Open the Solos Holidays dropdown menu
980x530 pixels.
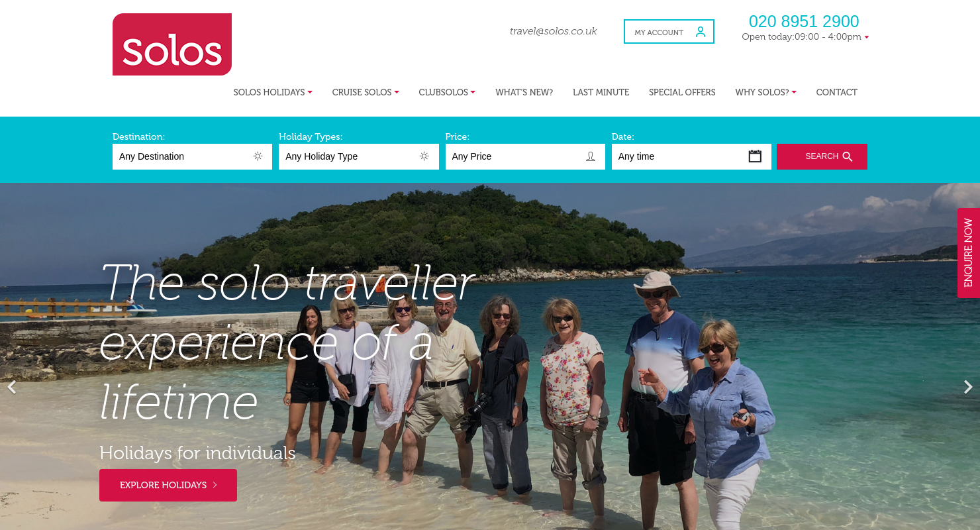point(273,92)
